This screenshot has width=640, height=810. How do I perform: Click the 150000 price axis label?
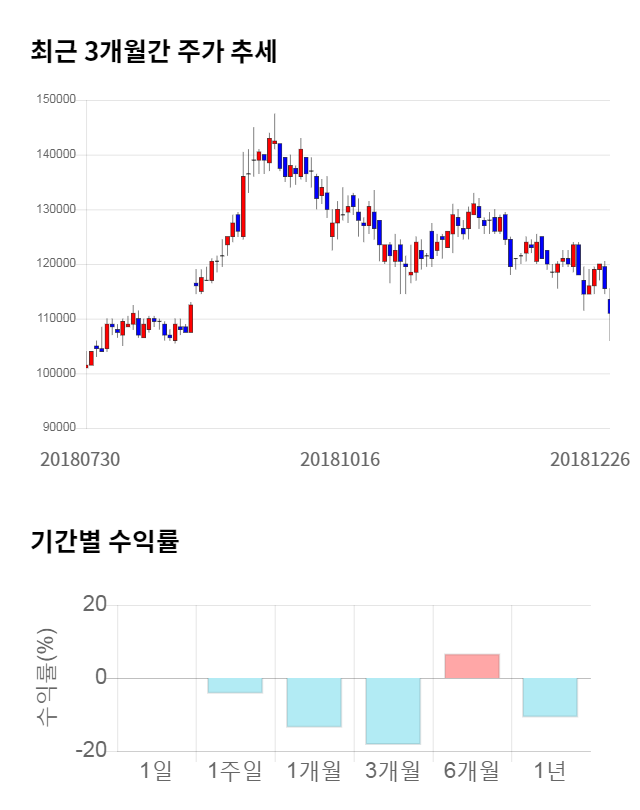[x=55, y=100]
